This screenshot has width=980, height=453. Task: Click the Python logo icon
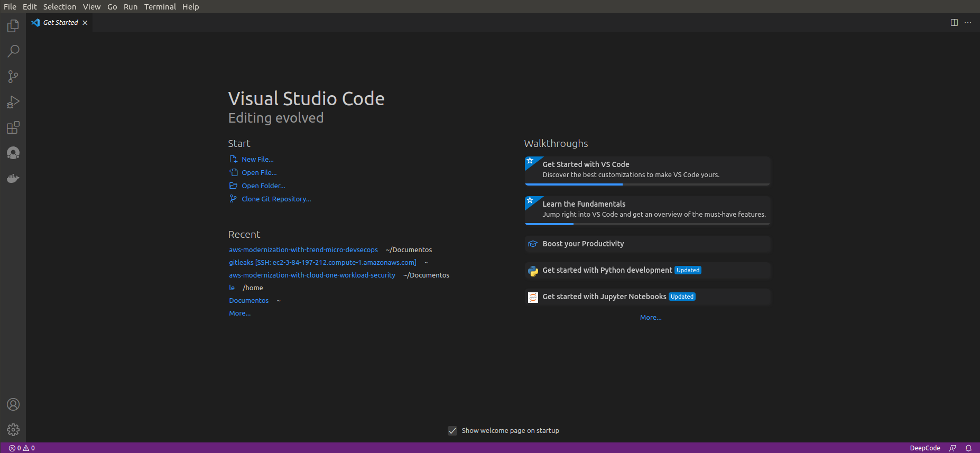pos(533,271)
